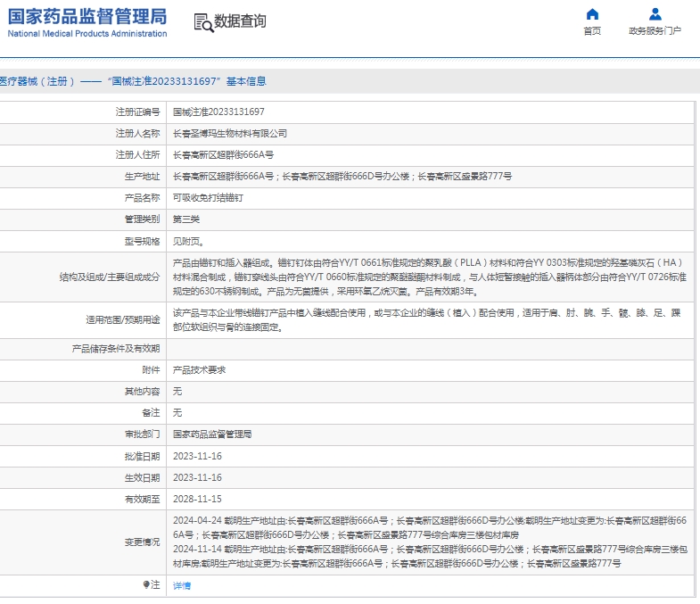The width and height of the screenshot is (700, 604).
Task: Click the 结构及组成 description text
Action: pyautogui.click(x=430, y=277)
